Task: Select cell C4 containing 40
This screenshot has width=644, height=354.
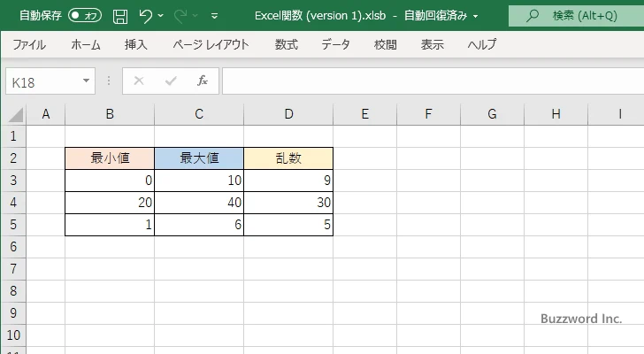Action: coord(199,203)
